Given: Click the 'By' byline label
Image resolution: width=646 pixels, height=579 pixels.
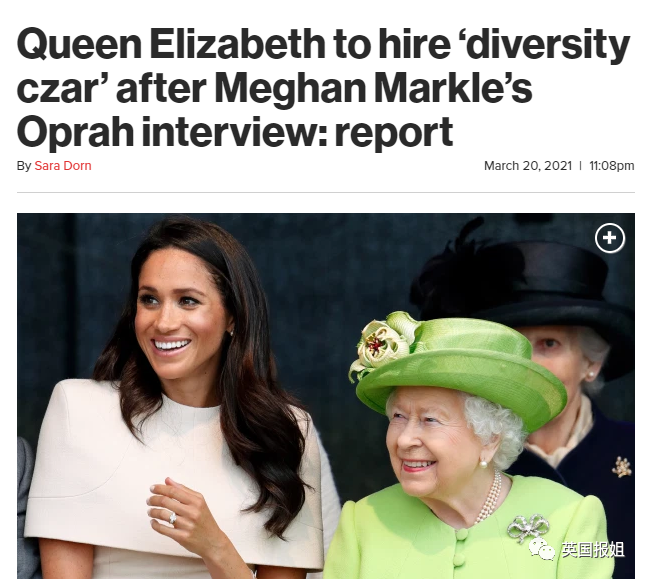Looking at the screenshot, I should pyautogui.click(x=24, y=166).
